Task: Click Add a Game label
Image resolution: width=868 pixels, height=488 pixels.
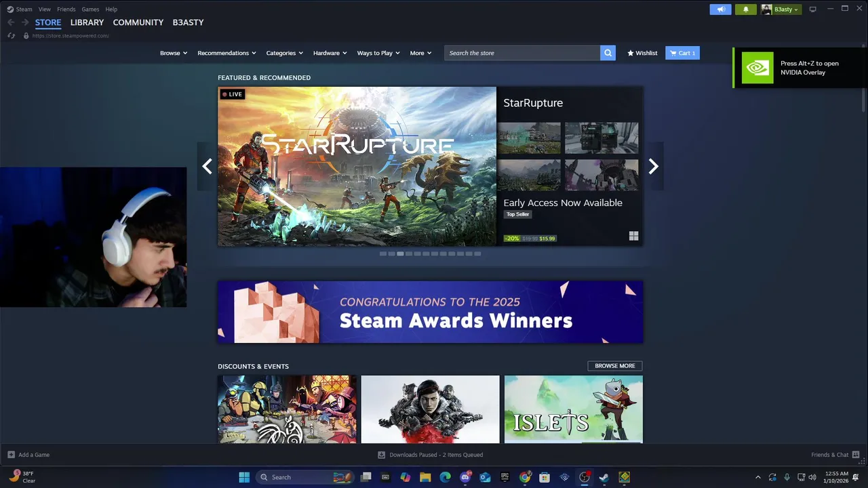Action: tap(34, 455)
